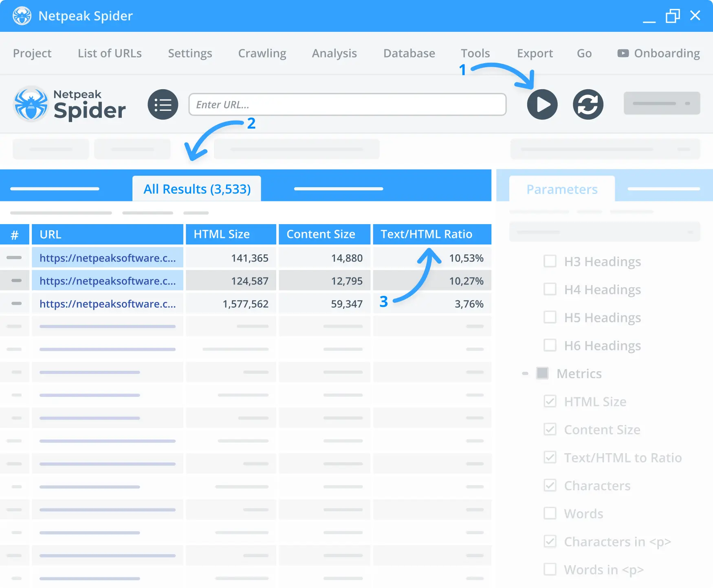Sort by the HTML Size column header
The width and height of the screenshot is (713, 588).
click(x=231, y=234)
